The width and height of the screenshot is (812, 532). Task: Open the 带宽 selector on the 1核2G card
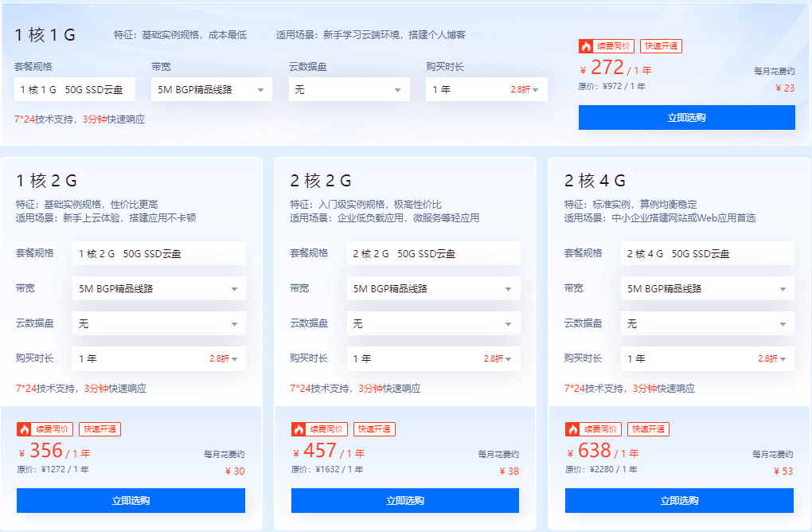pyautogui.click(x=158, y=288)
